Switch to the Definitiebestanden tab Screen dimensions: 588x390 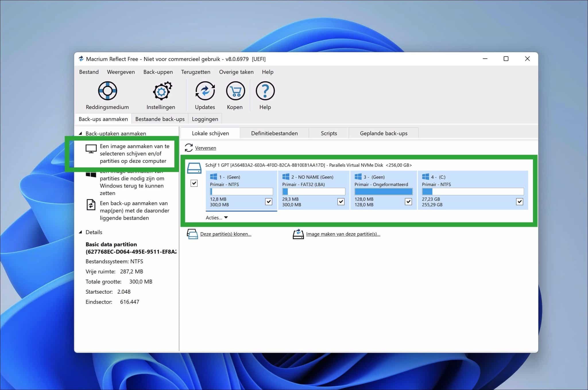274,133
